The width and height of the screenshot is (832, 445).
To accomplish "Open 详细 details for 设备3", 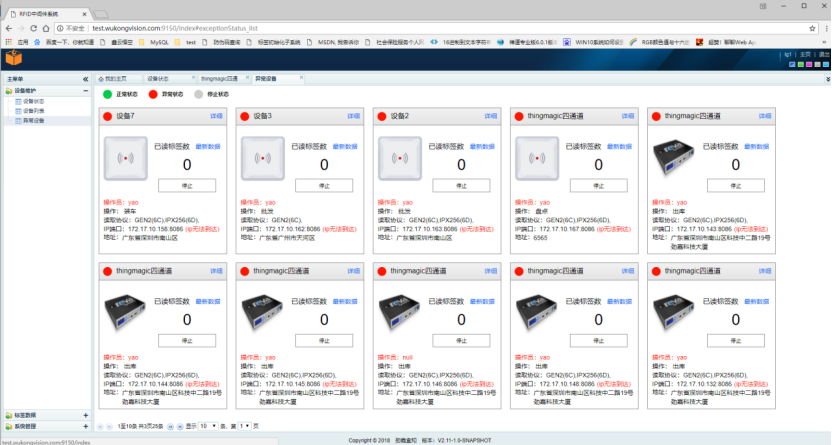I will point(353,116).
